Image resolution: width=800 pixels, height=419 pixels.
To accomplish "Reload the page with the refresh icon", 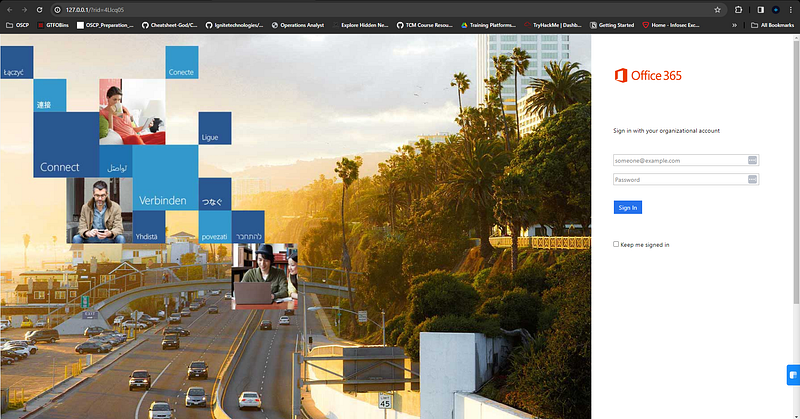I will (x=39, y=10).
